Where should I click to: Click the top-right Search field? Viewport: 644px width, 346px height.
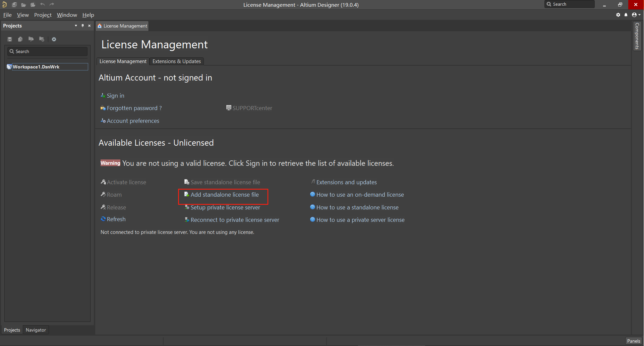click(x=570, y=4)
